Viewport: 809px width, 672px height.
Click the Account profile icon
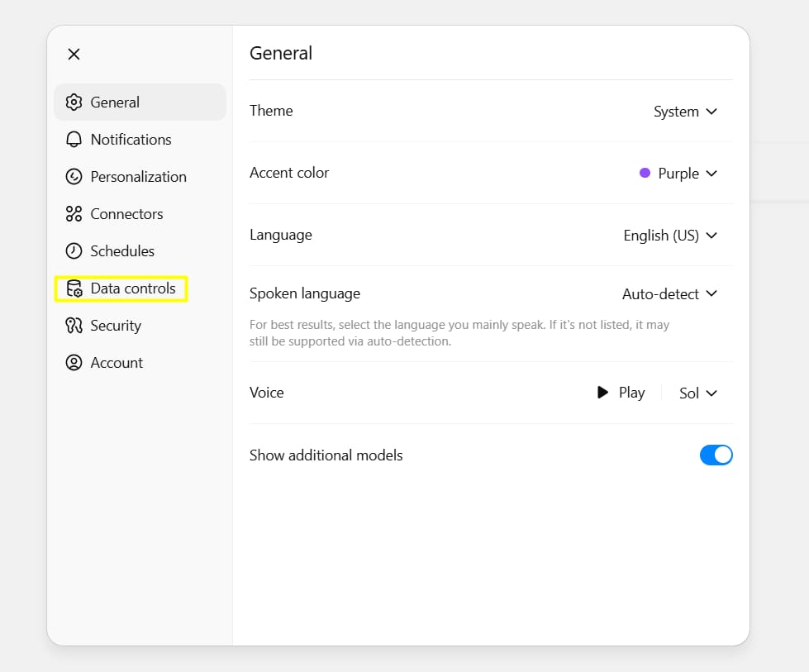click(74, 363)
